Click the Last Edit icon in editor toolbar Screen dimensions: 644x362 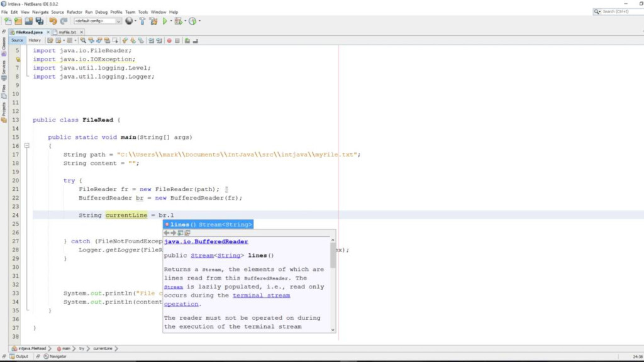[50, 41]
